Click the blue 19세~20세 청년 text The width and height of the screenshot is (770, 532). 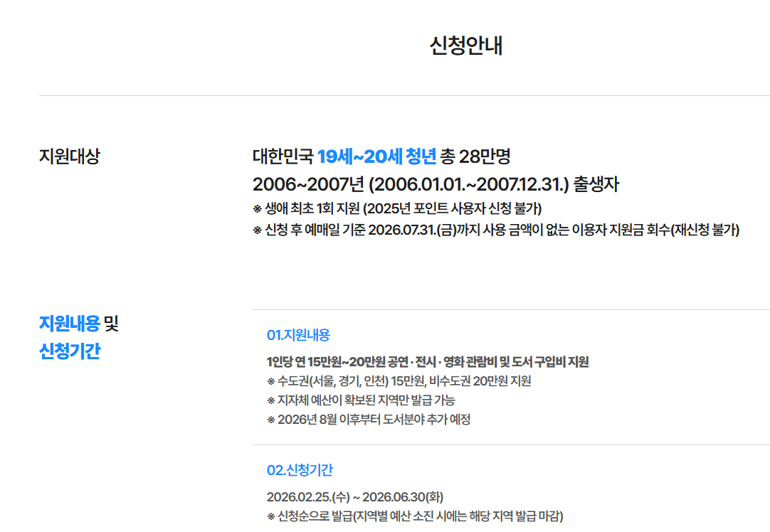click(376, 156)
